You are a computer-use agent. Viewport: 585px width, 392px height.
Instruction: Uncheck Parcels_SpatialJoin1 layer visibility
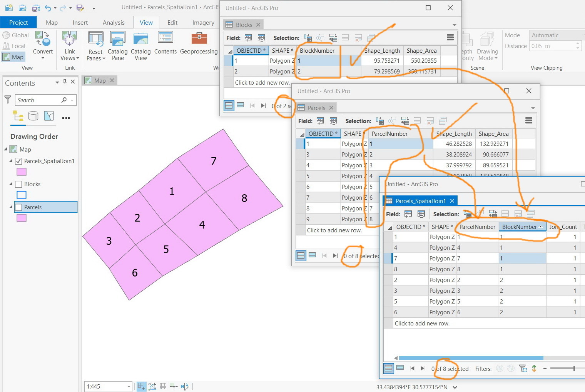18,161
